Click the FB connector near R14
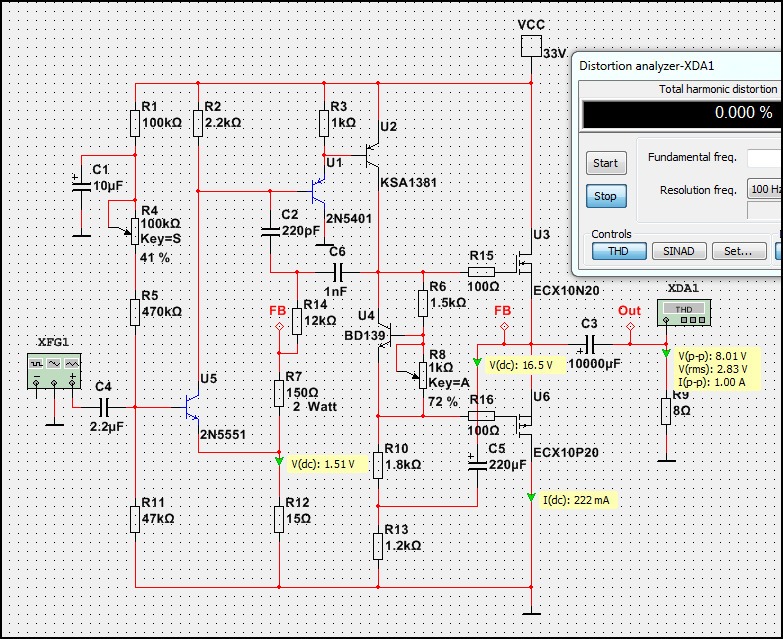 pos(279,326)
